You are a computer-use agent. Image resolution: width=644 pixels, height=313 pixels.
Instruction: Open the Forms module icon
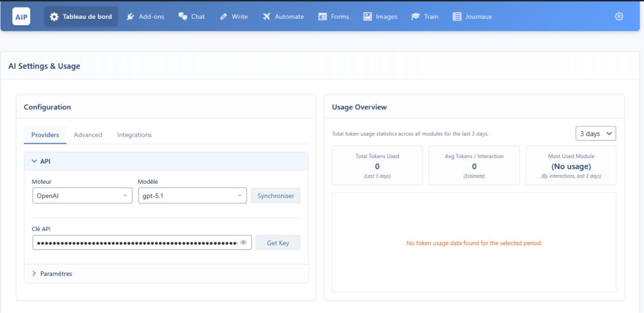click(323, 17)
